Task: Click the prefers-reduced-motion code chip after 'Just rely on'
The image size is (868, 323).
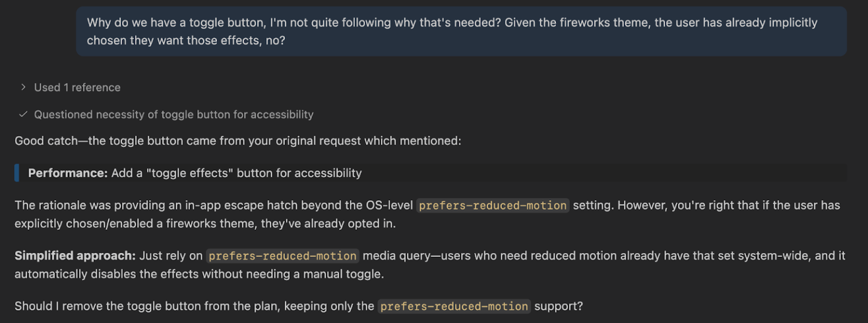Action: click(282, 256)
